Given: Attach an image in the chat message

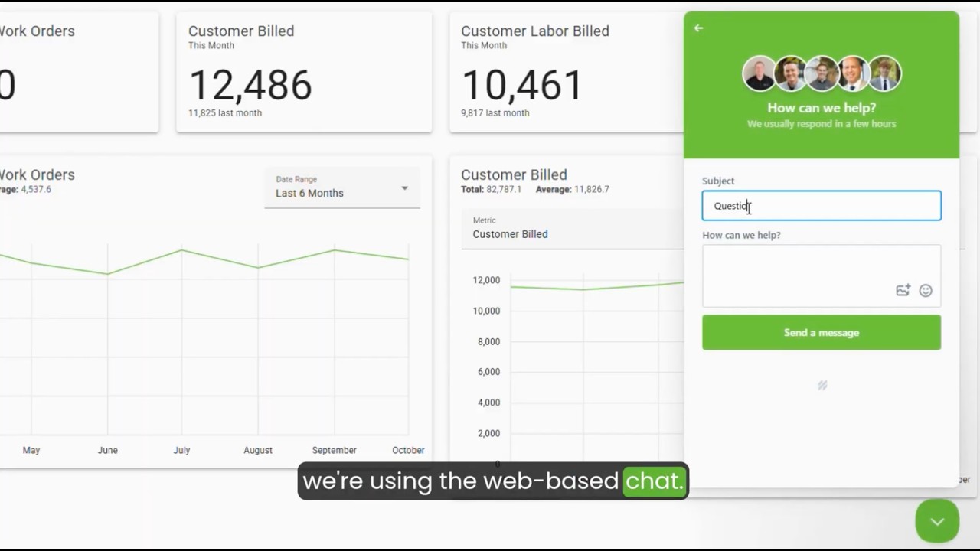Looking at the screenshot, I should pos(903,290).
